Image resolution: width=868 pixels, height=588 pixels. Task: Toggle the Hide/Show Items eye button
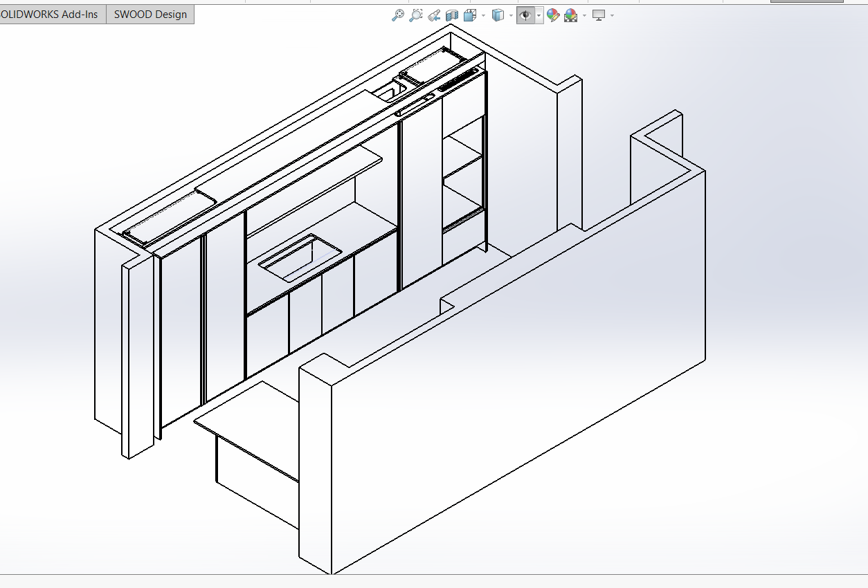coord(526,15)
